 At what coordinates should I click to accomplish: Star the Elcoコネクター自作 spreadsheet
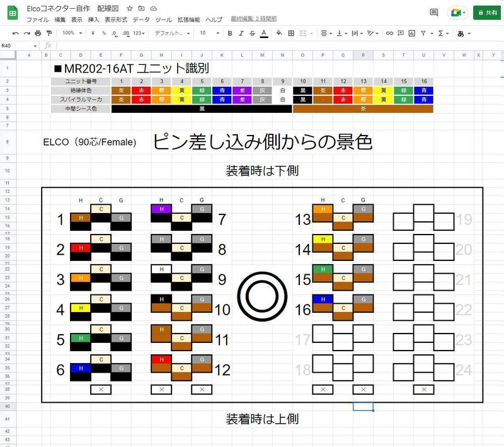[x=129, y=8]
